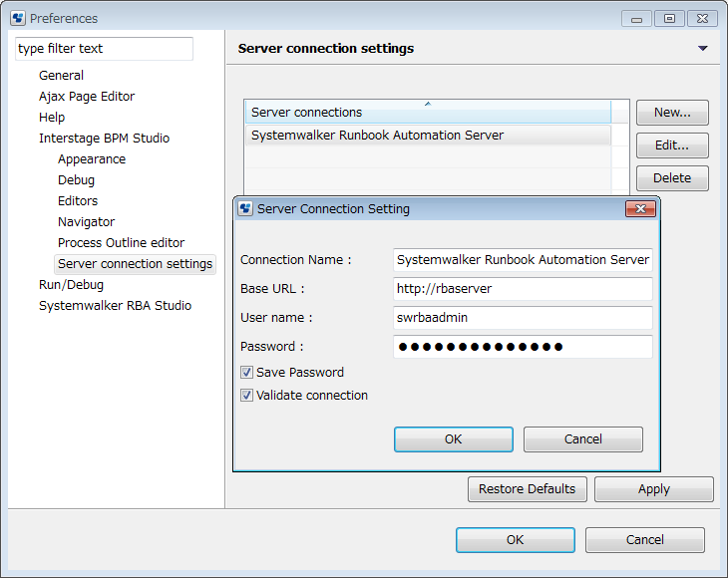Image resolution: width=728 pixels, height=578 pixels.
Task: Click the Server Connection Setting dialog icon
Action: click(245, 208)
